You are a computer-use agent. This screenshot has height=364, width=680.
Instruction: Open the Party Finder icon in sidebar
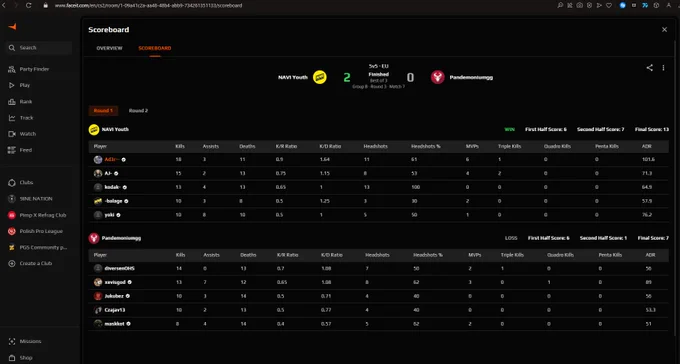12,69
